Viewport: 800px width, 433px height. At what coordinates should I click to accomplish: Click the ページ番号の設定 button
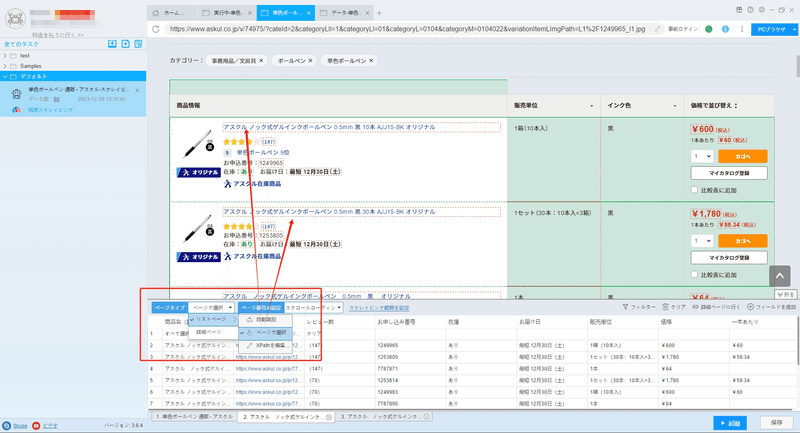261,308
